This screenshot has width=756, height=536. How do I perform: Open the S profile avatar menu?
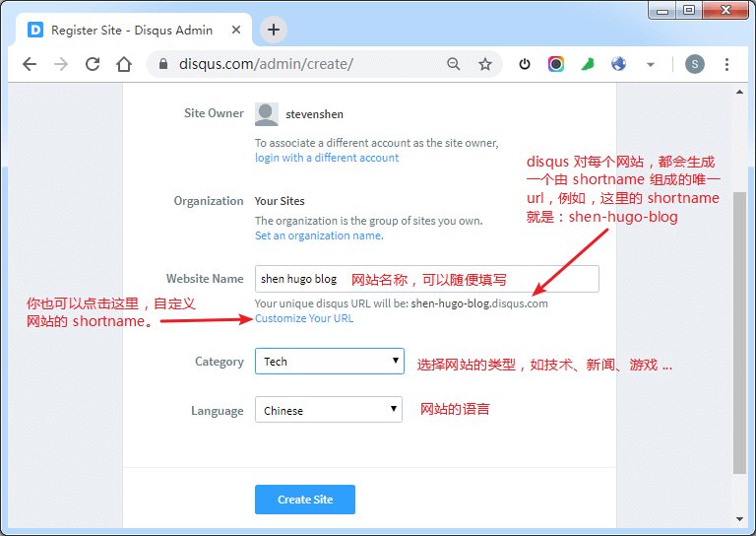(695, 64)
